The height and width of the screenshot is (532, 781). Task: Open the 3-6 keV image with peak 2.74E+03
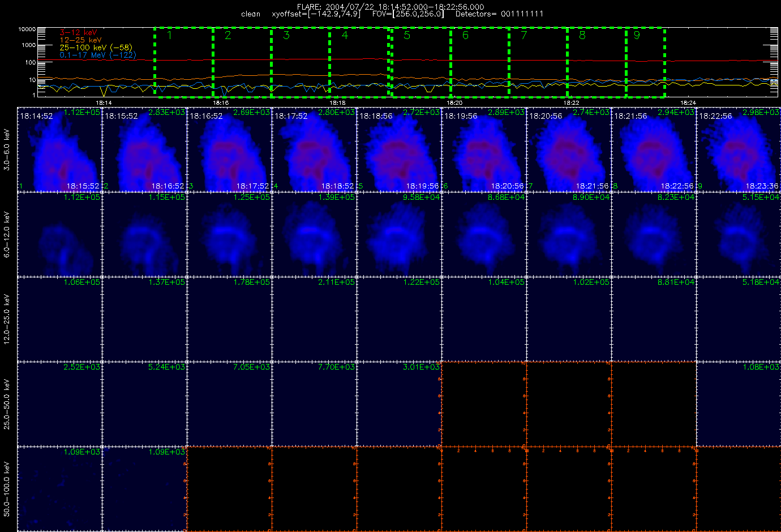[569, 149]
